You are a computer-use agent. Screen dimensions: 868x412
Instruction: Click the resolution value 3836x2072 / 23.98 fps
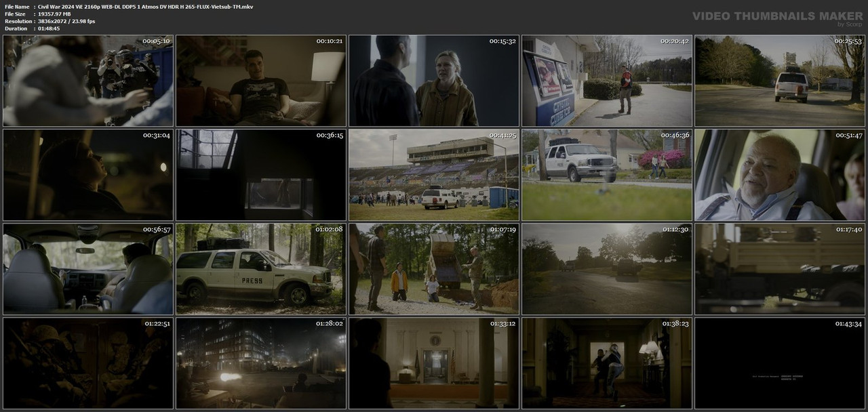[x=66, y=21]
